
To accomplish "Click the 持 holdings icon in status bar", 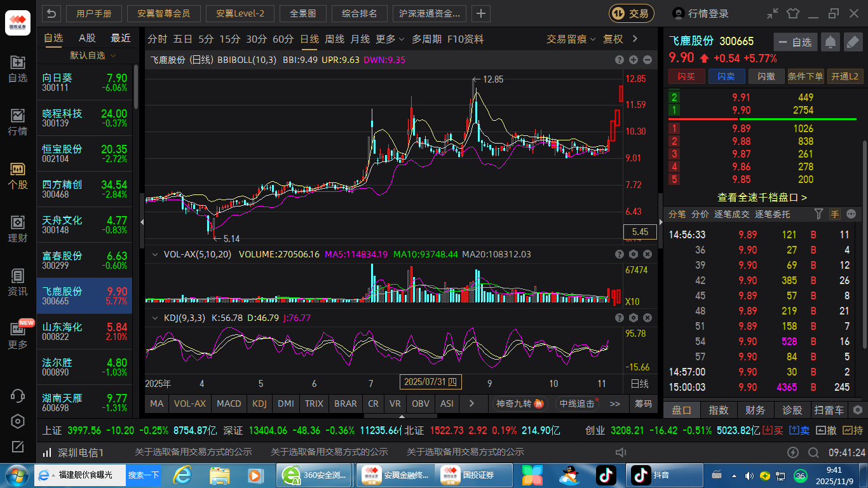I will (853, 430).
